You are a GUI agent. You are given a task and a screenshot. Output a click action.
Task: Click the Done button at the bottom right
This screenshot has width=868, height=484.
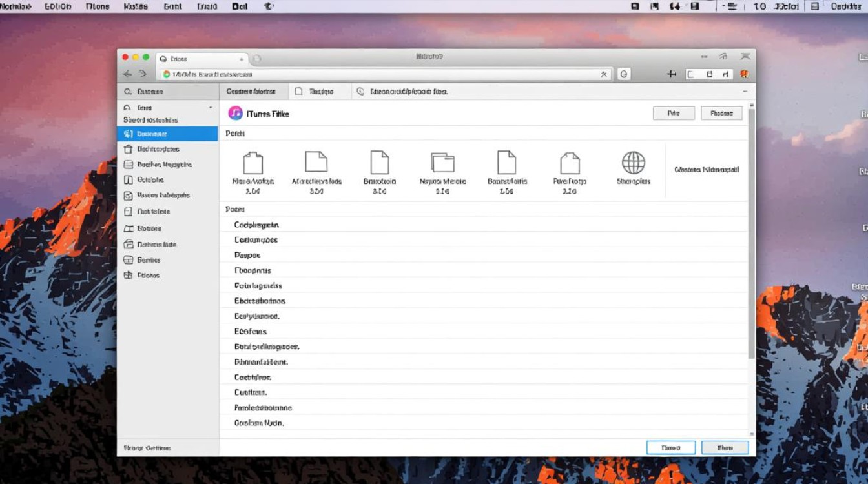[725, 447]
